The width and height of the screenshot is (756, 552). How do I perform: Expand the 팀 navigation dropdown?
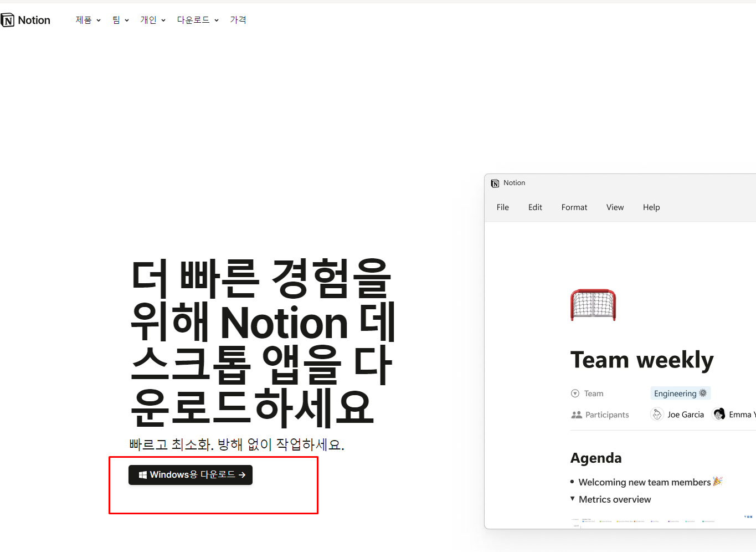120,20
